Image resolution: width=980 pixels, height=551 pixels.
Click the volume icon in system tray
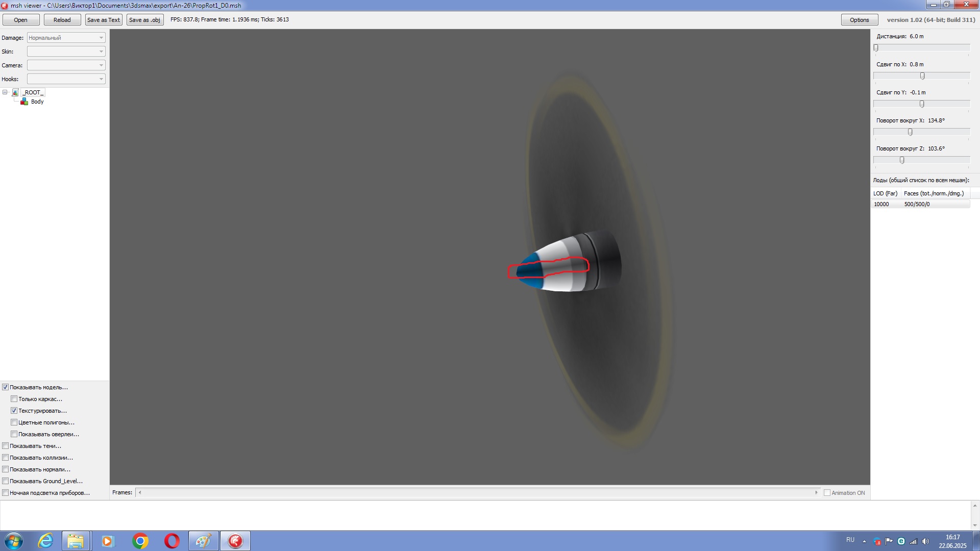pos(925,541)
